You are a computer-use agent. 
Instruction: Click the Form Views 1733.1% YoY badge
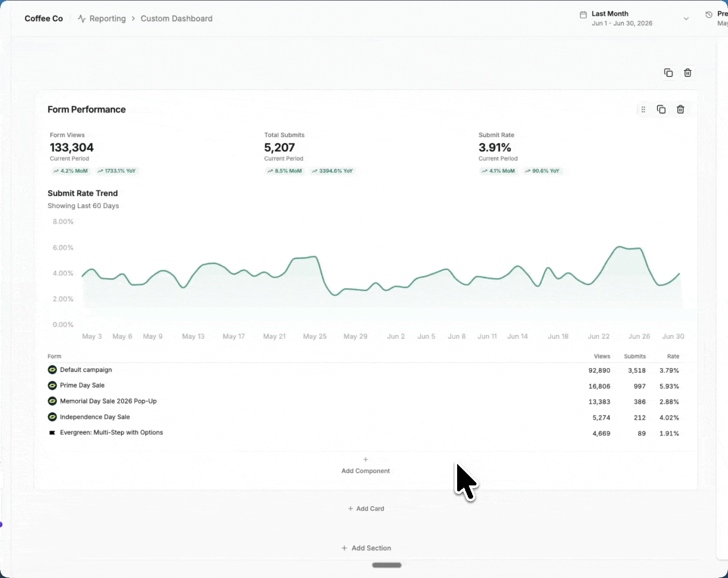click(117, 171)
